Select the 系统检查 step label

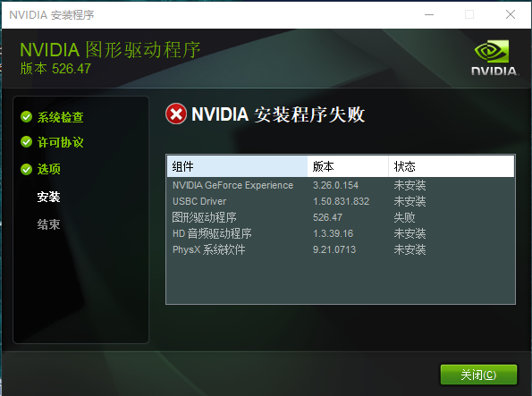click(61, 117)
